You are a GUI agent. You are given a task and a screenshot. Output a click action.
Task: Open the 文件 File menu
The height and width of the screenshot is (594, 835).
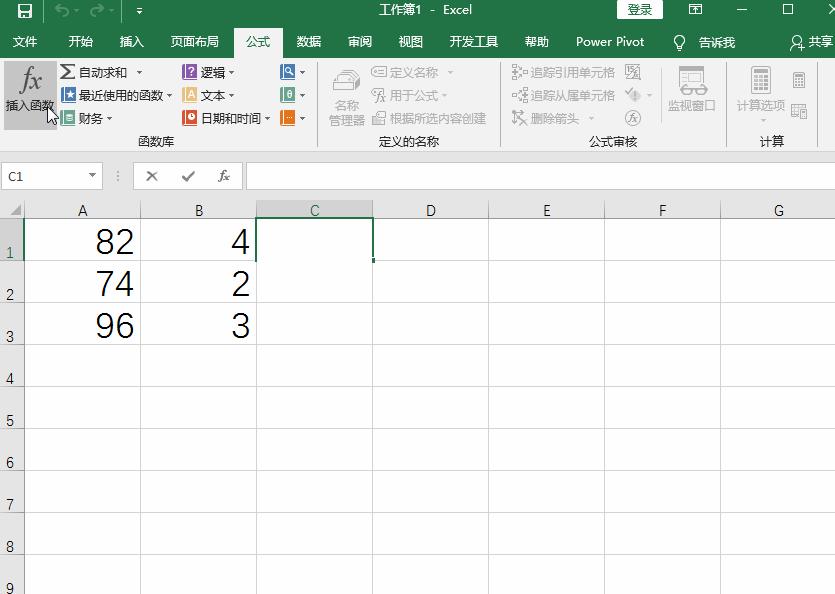pos(26,41)
